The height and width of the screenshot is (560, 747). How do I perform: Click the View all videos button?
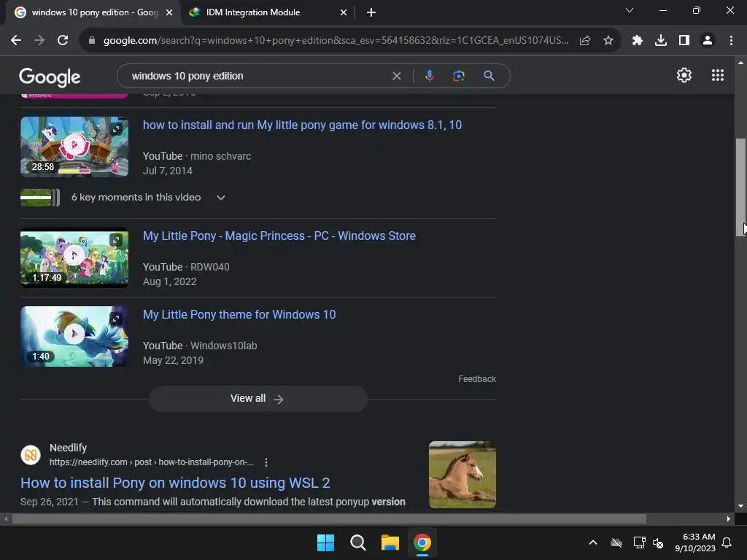258,399
